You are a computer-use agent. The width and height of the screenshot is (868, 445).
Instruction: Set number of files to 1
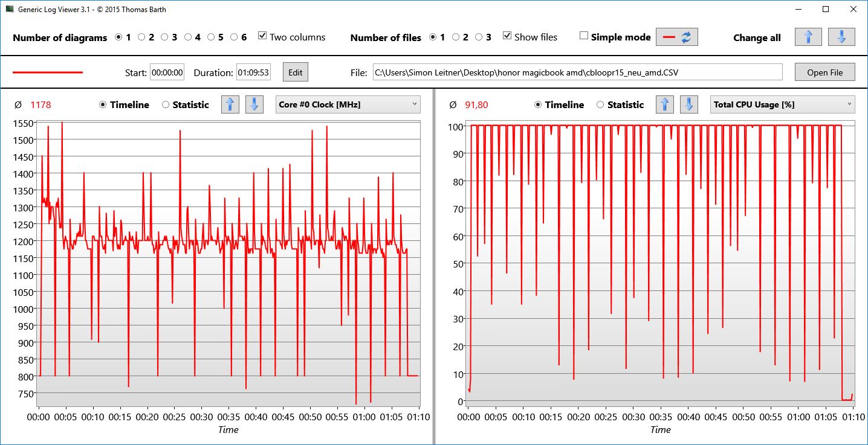tap(433, 37)
